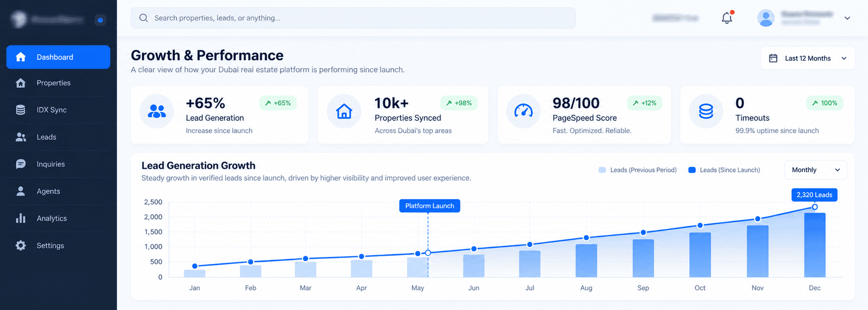Click the Dashboard home icon in sidebar
The width and height of the screenshot is (868, 310).
(x=21, y=57)
